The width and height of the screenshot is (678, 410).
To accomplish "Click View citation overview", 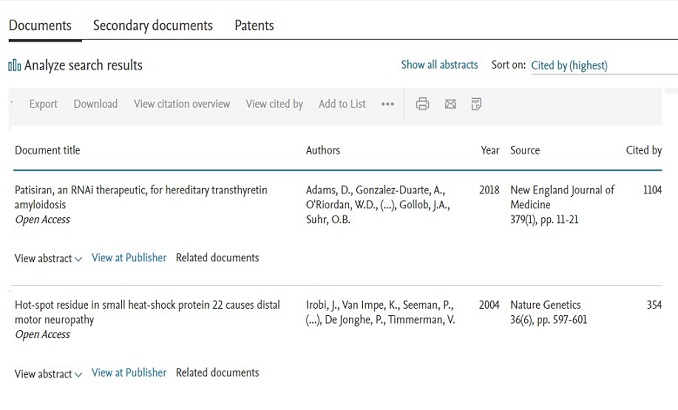I will [x=182, y=104].
